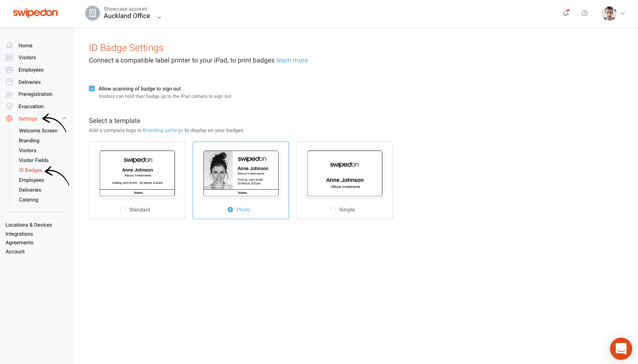Open Locations & Devices
Screen dimensions: 638x364
click(x=29, y=225)
